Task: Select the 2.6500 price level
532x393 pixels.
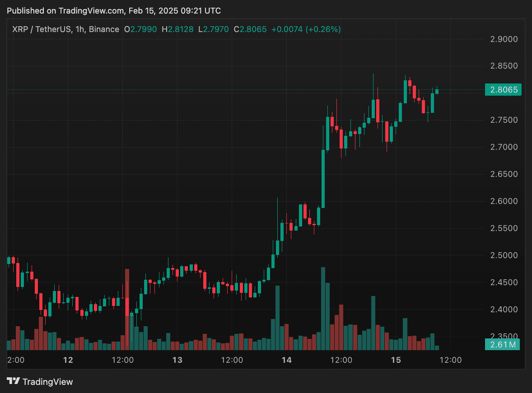Action: [503, 174]
